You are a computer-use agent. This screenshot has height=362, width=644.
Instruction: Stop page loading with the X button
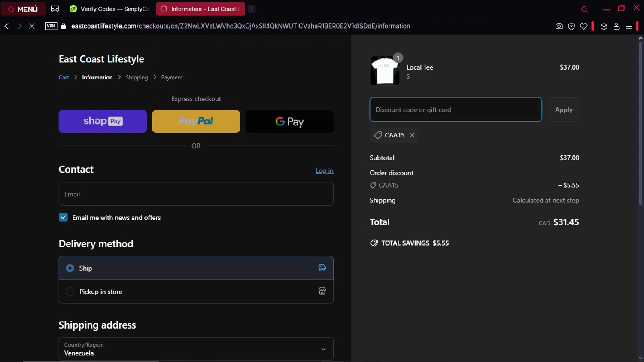(x=32, y=26)
